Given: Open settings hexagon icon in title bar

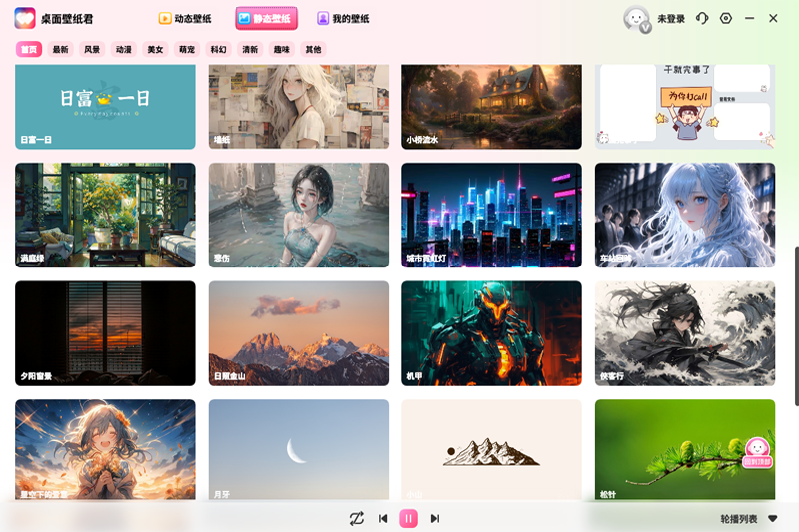Looking at the screenshot, I should pos(726,18).
